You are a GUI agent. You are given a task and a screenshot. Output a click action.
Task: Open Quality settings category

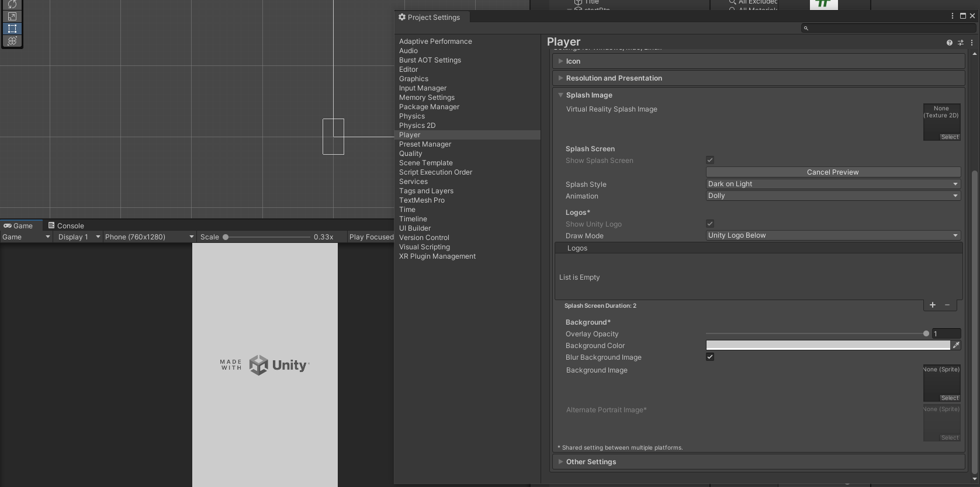point(410,154)
